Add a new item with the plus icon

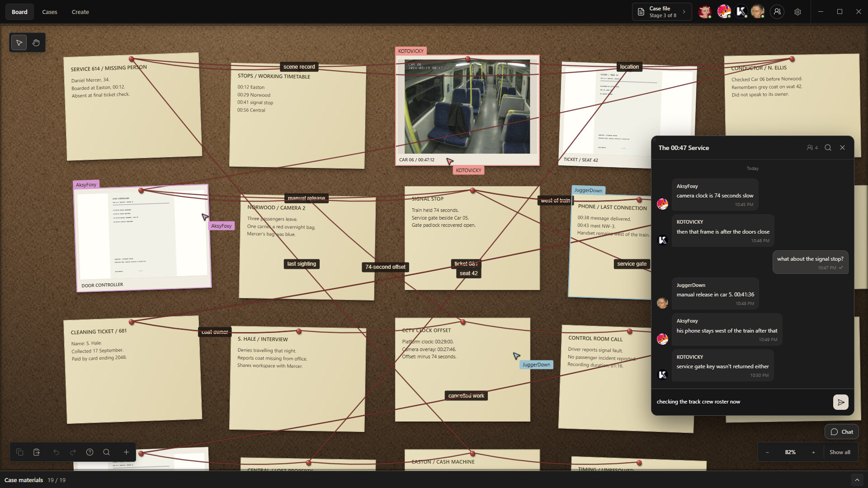coord(126,452)
